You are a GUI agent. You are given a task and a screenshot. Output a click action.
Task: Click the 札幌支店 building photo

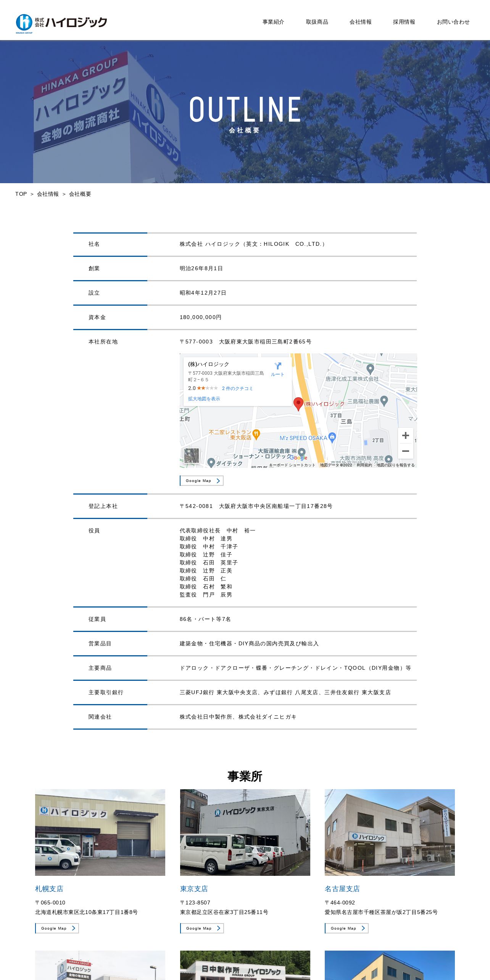click(100, 832)
